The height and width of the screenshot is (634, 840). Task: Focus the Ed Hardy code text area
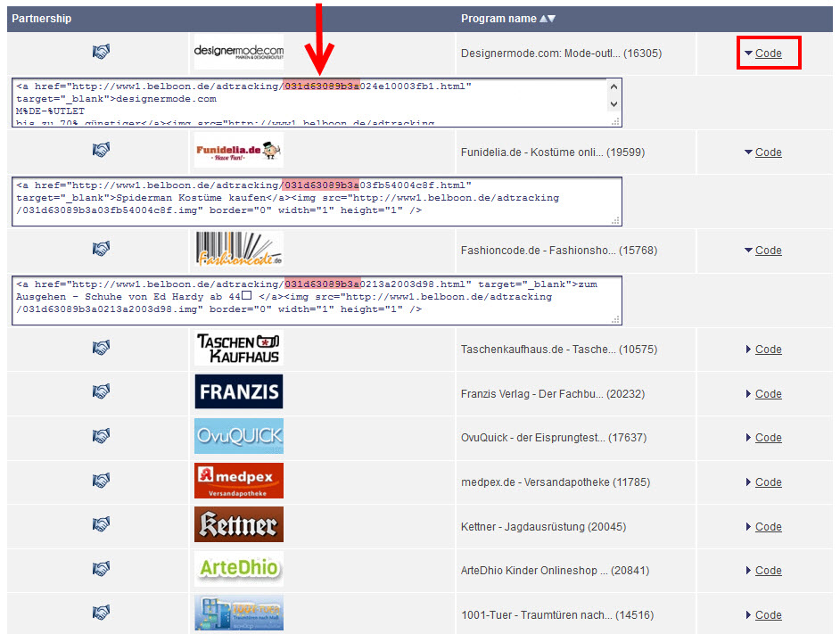click(317, 301)
